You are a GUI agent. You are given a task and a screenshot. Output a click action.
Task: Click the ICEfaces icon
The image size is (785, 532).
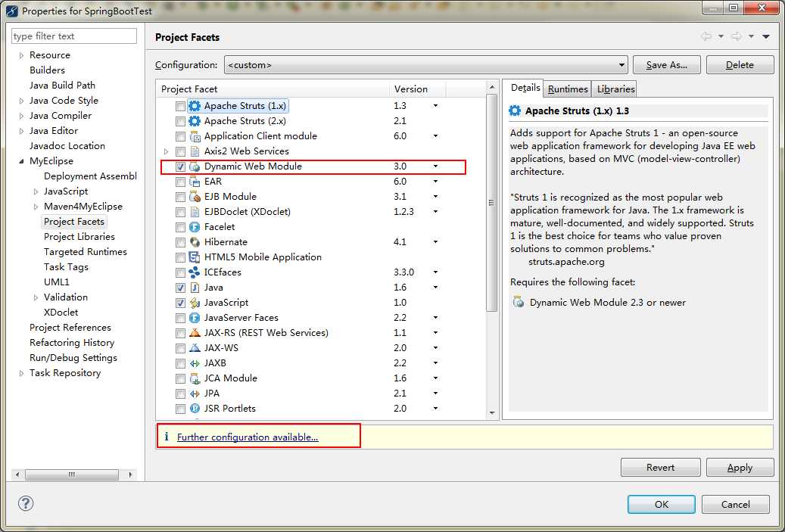[x=195, y=272]
